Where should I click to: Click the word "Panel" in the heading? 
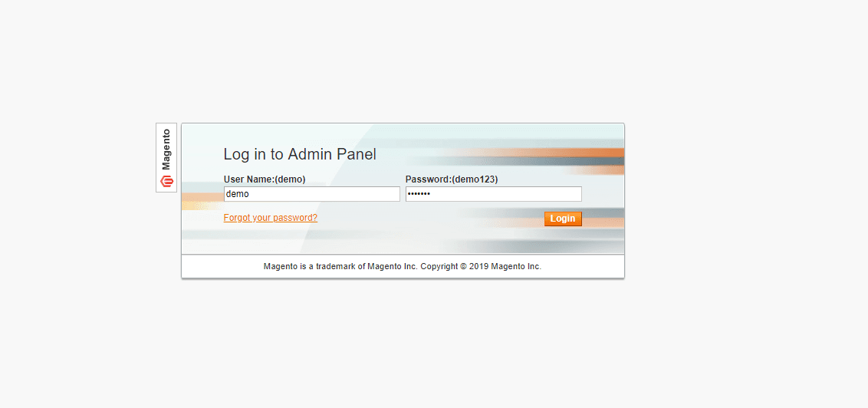tap(355, 154)
